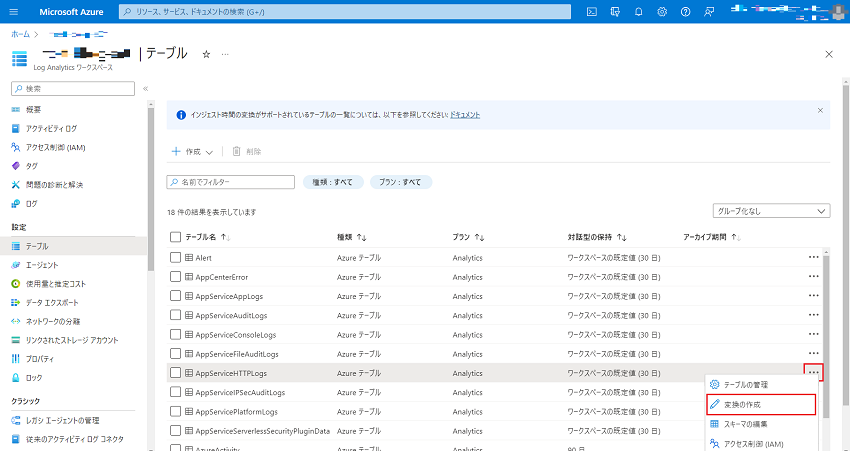Viewport: 850px width, 451px height.
Task: Open more actions for AppServiceHTTPLogs row
Action: (x=813, y=372)
